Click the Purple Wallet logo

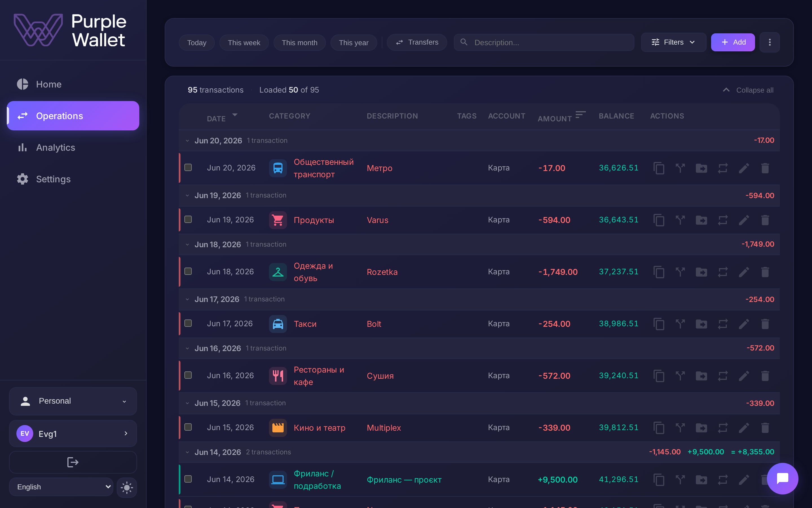click(70, 30)
